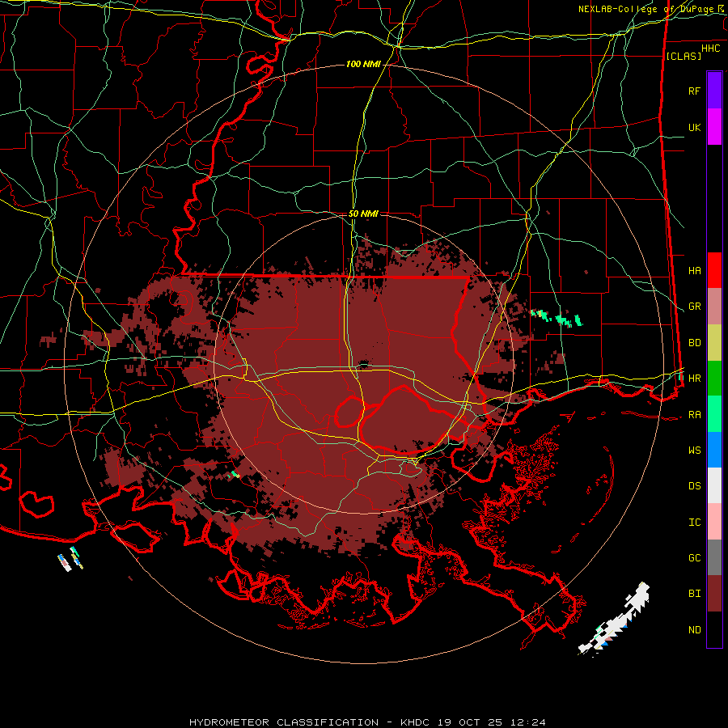The width and height of the screenshot is (728, 728).
Task: Click the BD legend label
Action: pos(694,343)
